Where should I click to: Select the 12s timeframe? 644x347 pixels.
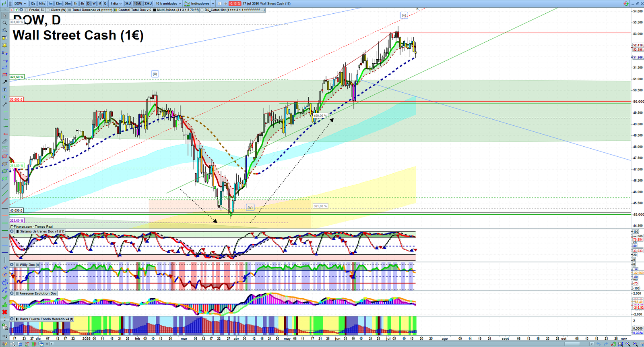click(x=33, y=4)
